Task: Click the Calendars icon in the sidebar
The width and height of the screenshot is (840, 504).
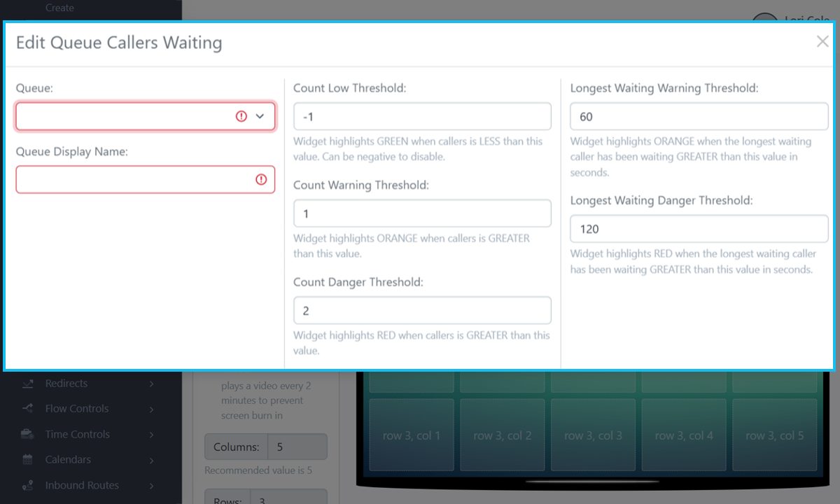Action: (28, 460)
